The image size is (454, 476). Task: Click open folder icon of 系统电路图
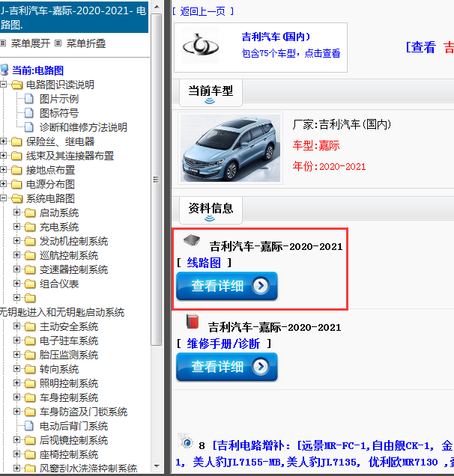pos(16,198)
